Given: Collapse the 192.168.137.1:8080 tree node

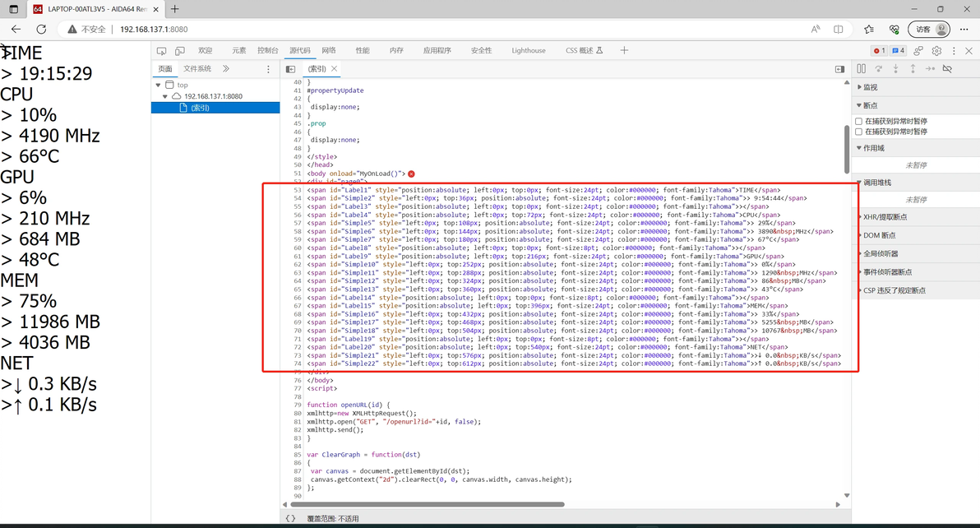Looking at the screenshot, I should (x=165, y=96).
